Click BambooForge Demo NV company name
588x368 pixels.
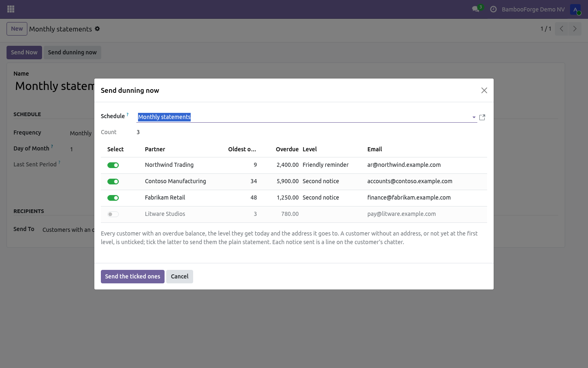click(533, 9)
